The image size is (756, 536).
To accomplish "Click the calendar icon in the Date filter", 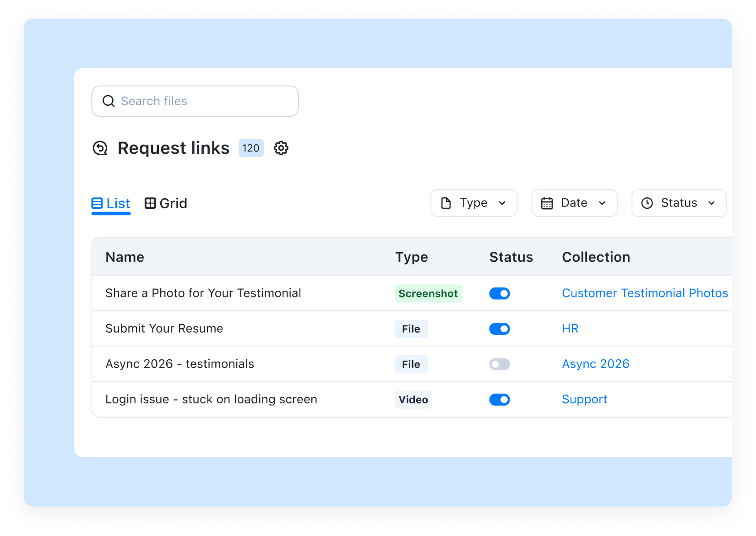I will point(548,203).
